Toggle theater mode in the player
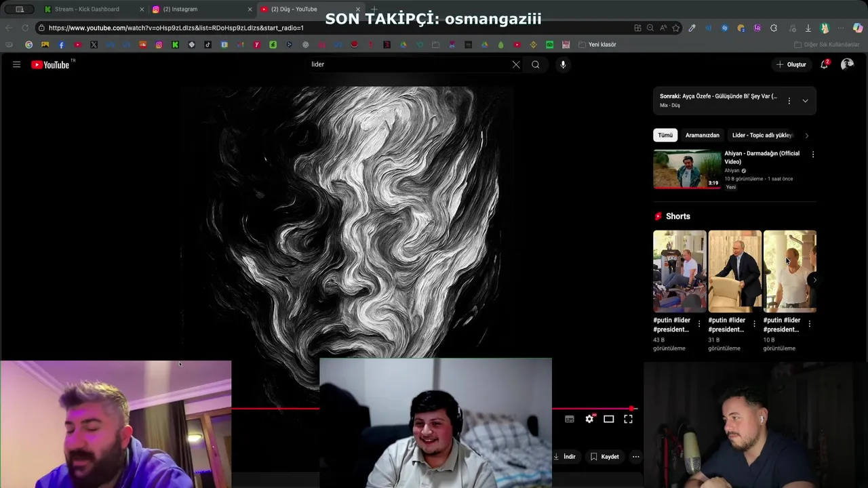 click(609, 419)
